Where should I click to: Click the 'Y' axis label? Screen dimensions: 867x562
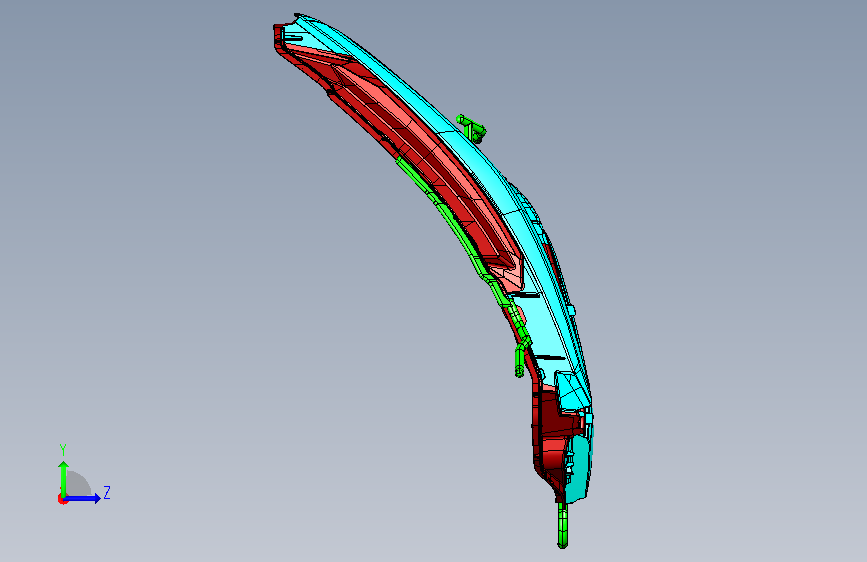click(x=63, y=450)
